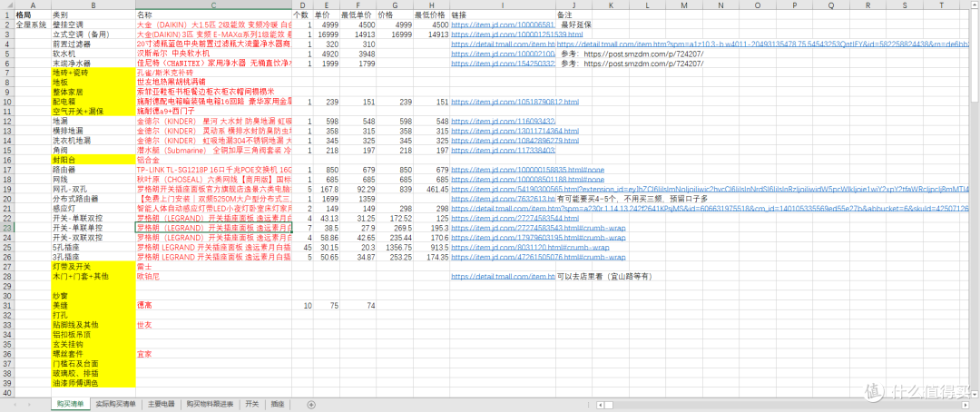Select the 链接 header cell

pos(503,15)
